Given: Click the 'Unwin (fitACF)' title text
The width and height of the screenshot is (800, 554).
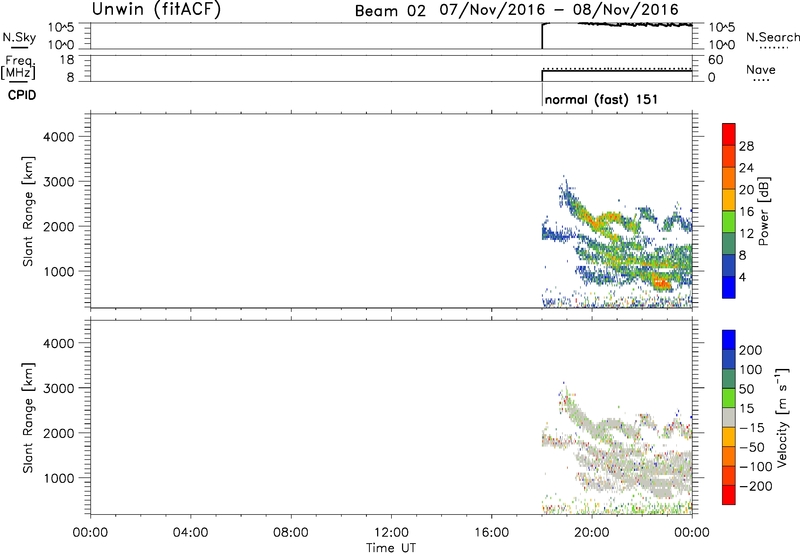Looking at the screenshot, I should (156, 9).
